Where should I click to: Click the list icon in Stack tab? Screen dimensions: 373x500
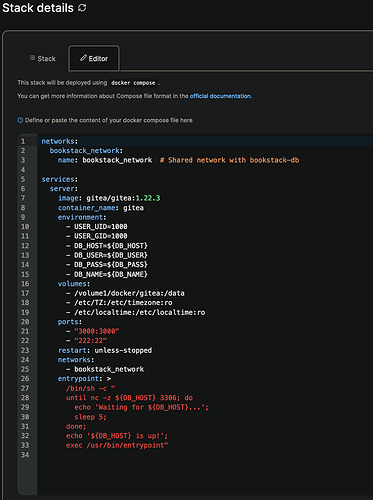[32, 58]
